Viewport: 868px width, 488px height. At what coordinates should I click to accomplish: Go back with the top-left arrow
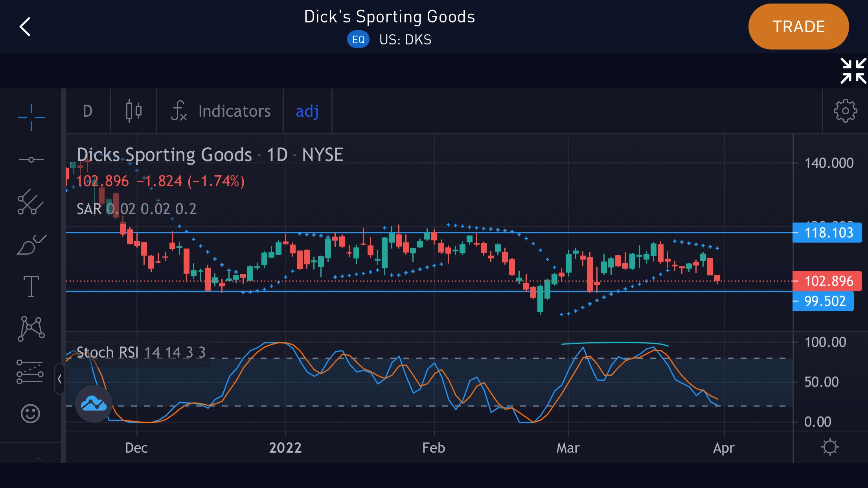25,27
